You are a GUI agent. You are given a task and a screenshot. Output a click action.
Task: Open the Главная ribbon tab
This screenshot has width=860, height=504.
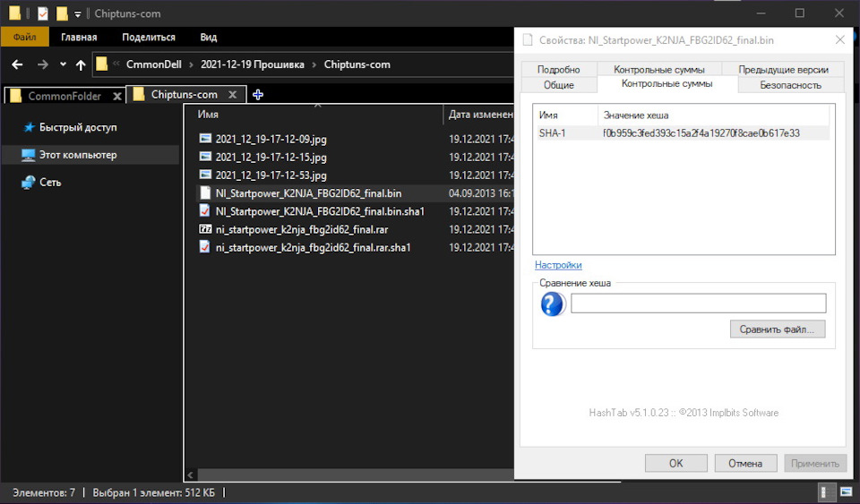79,38
